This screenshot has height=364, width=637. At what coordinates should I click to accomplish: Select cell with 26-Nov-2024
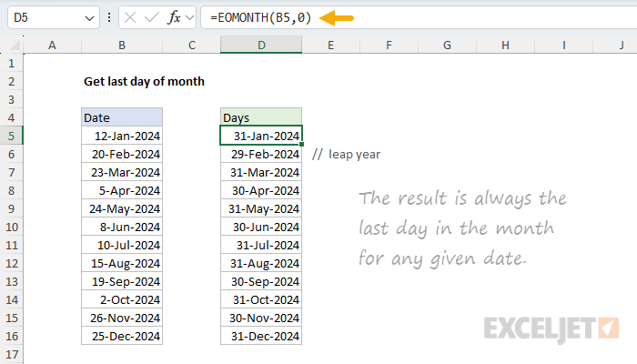(x=122, y=318)
